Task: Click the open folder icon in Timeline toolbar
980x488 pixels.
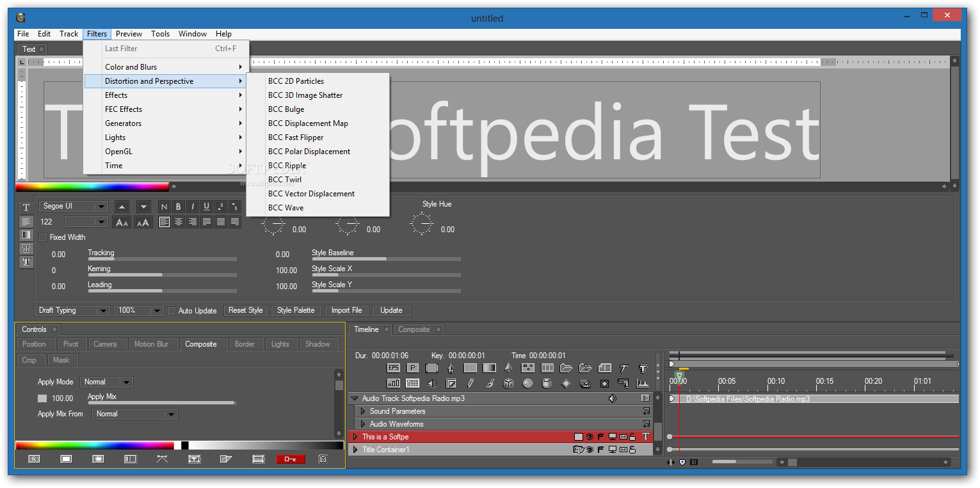Action: tap(566, 368)
